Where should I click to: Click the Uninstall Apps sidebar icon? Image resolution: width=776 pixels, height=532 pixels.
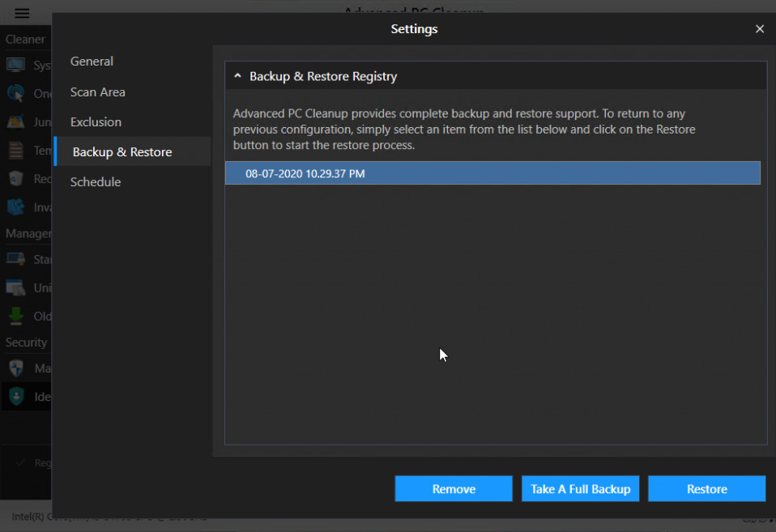(x=16, y=287)
